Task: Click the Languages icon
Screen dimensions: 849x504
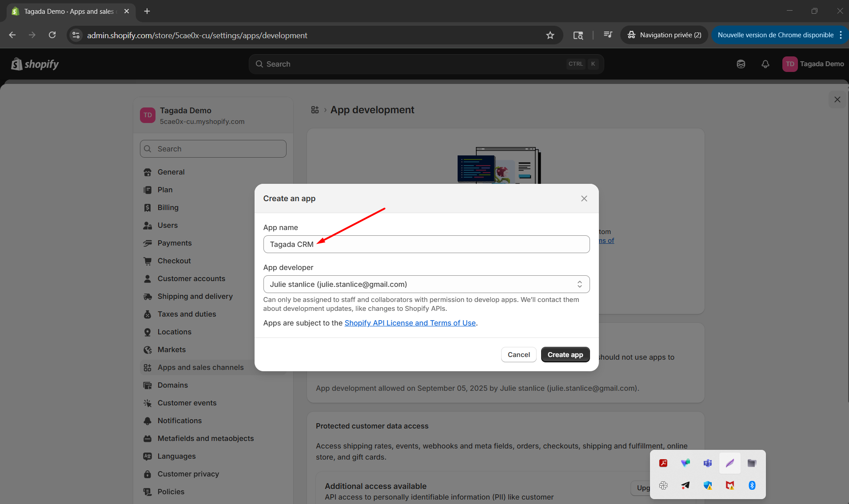Action: [x=147, y=456]
